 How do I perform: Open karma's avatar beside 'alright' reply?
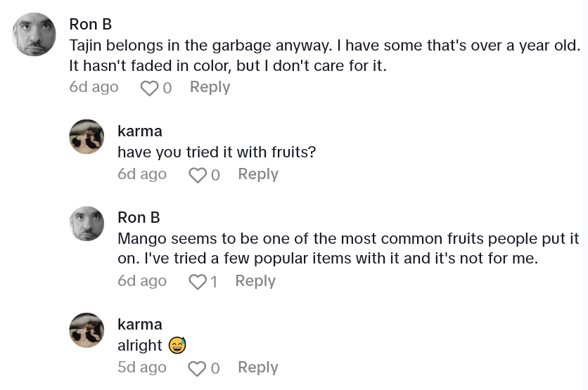point(87,330)
